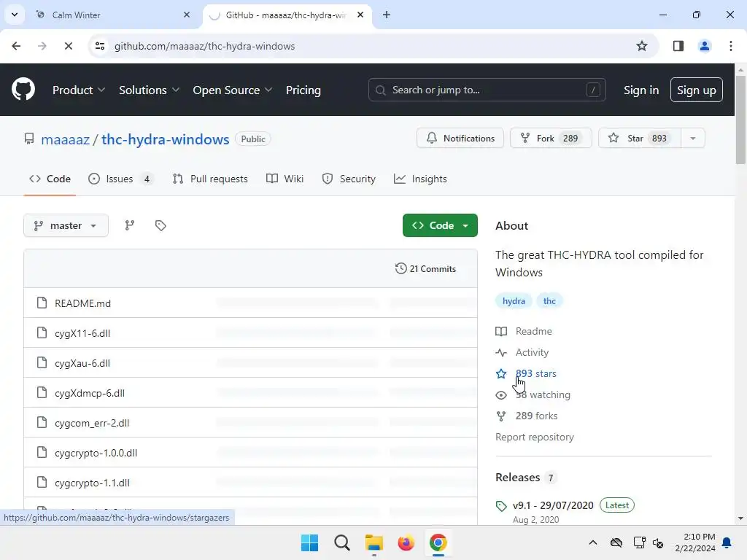Open the master branch dropdown
Viewport: 747px width, 560px height.
[66, 225]
